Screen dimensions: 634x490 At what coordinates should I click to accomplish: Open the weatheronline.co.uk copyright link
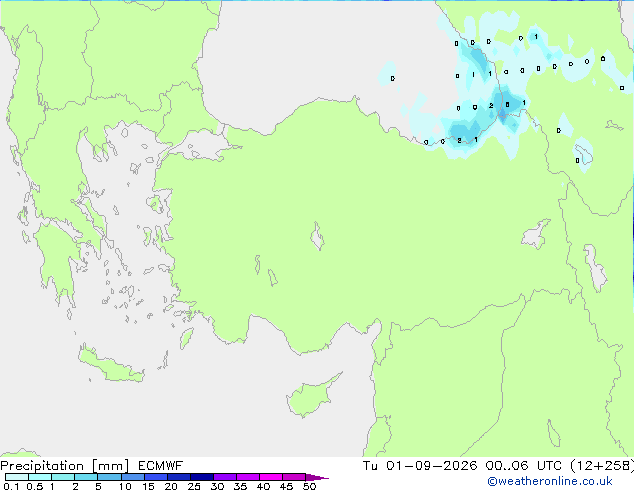click(550, 481)
